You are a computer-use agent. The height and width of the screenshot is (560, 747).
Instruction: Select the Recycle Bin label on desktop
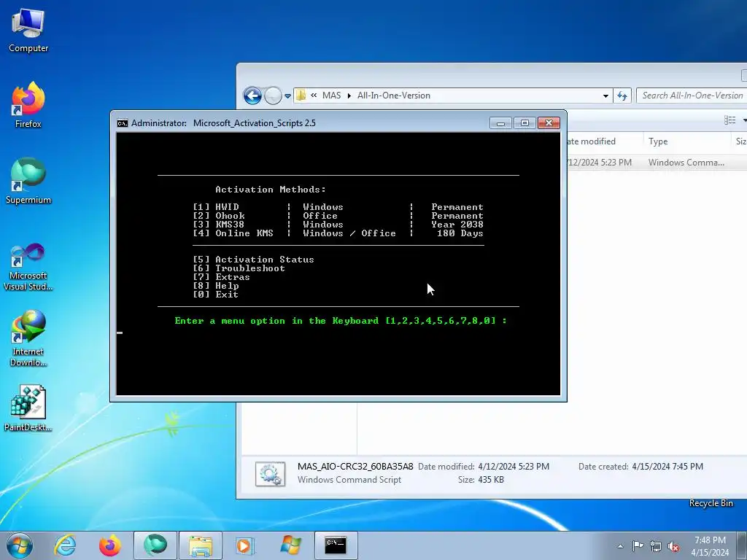711,503
